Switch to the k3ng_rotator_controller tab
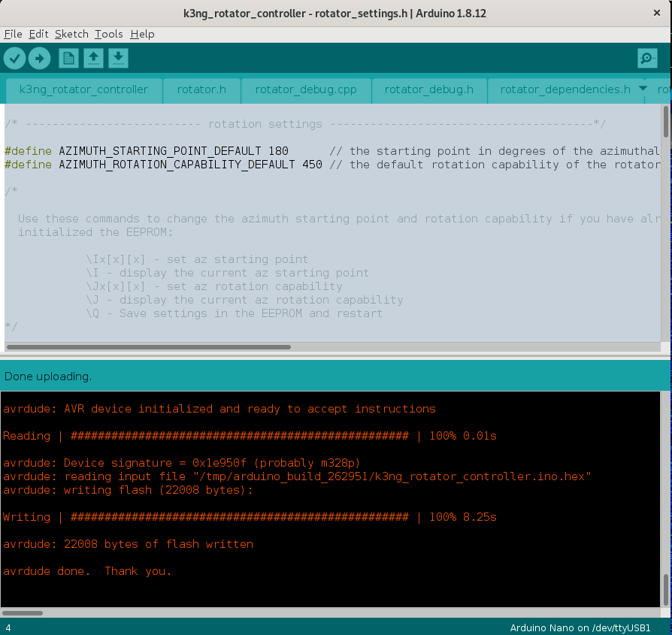The width and height of the screenshot is (672, 635). coord(83,89)
